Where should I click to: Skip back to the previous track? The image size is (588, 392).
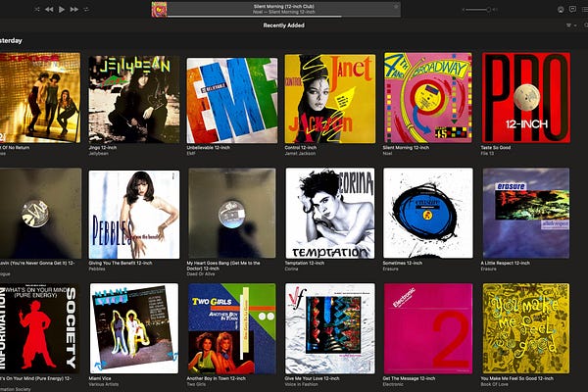(49, 10)
